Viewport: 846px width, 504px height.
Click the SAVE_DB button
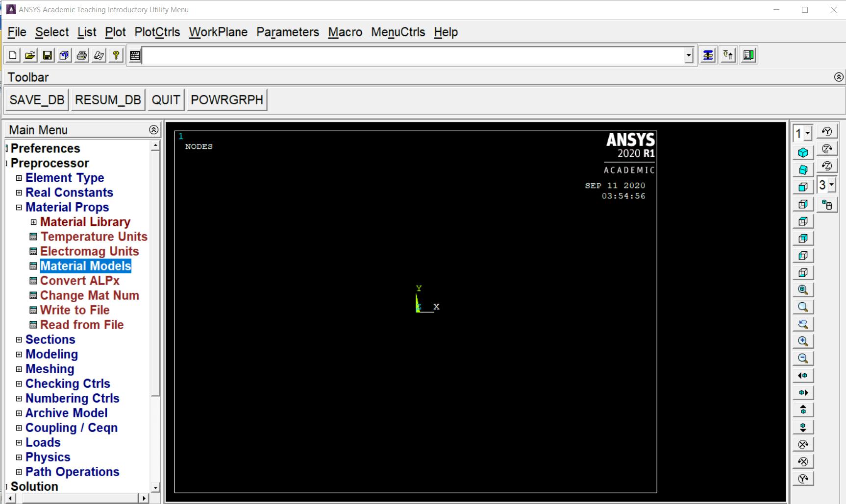tap(37, 100)
